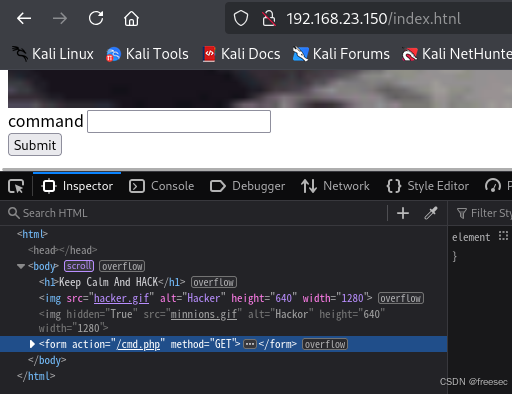512x394 pixels.
Task: Open the minnions.gif source link
Action: 204,314
